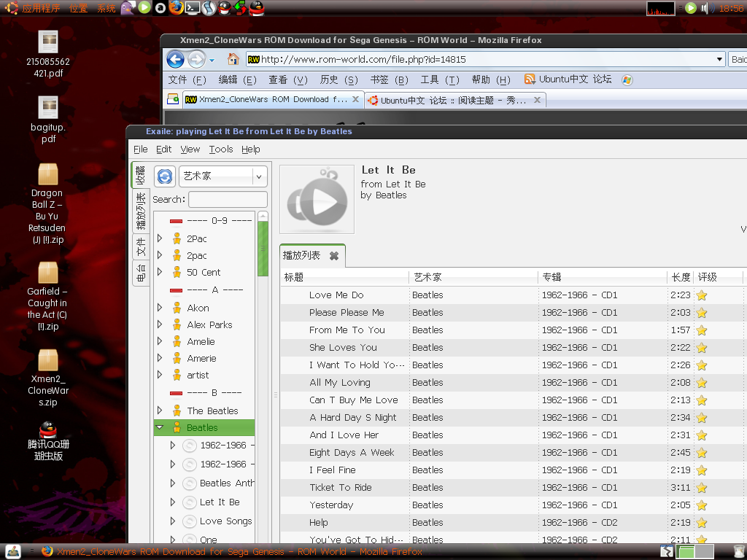Image resolution: width=747 pixels, height=560 pixels.
Task: Expand the Love Songs album node
Action: 173,521
